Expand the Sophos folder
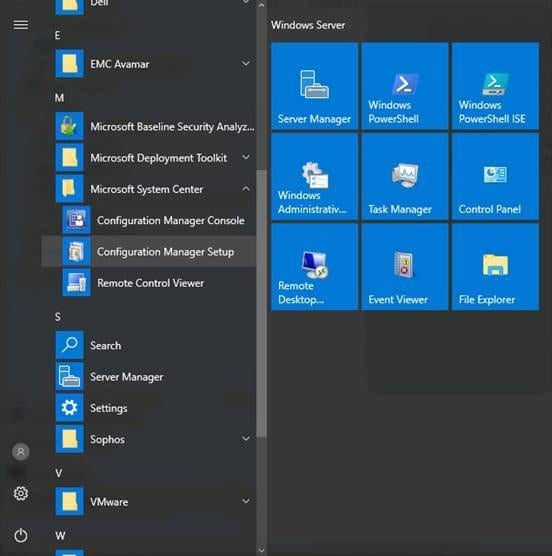 click(149, 439)
